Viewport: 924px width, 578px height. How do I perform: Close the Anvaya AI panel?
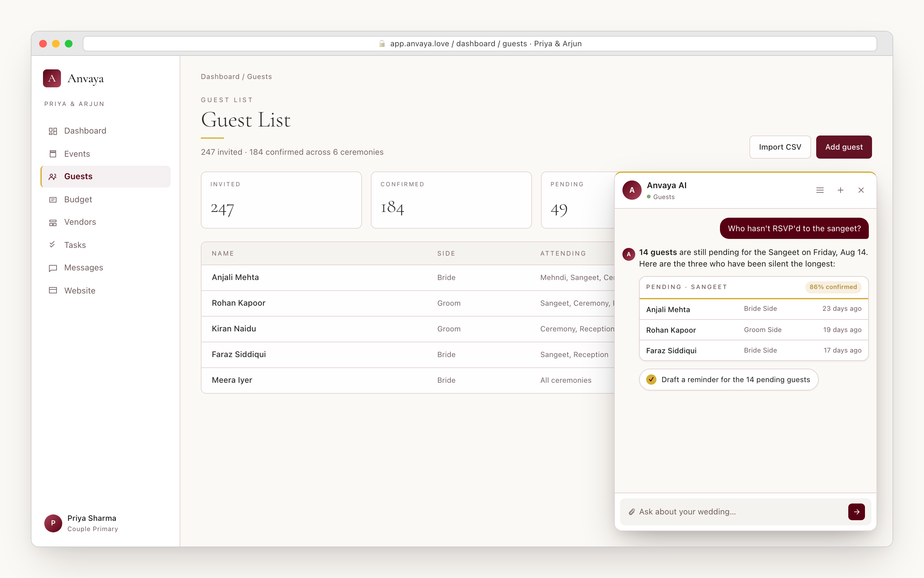pos(861,190)
